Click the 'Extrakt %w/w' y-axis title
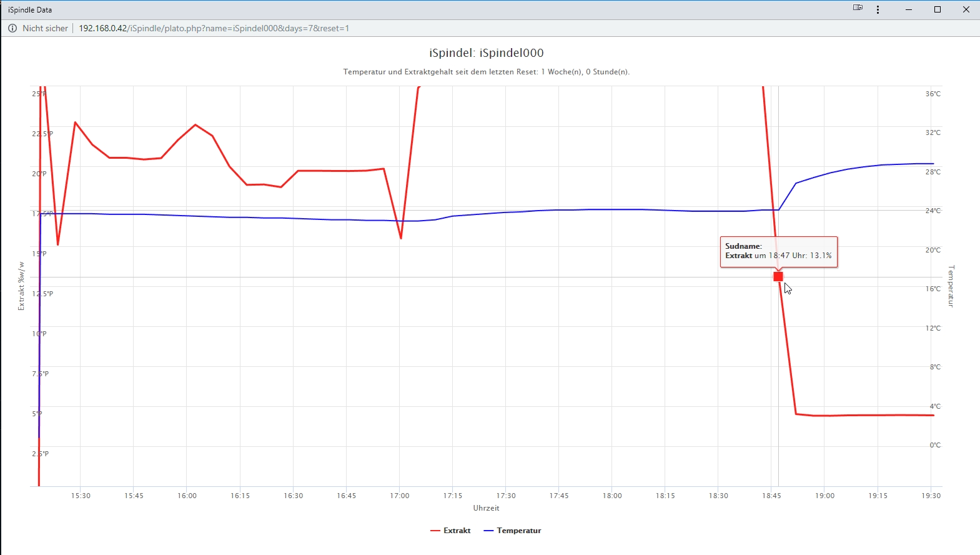 [x=21, y=286]
